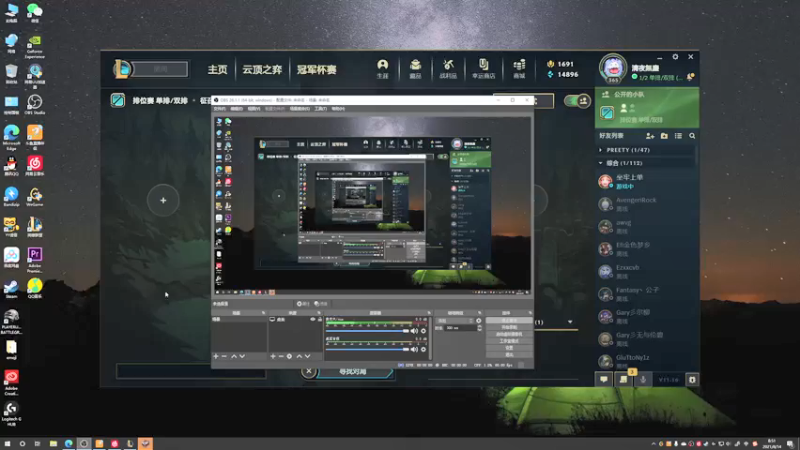Click bug report icon in friends panel footer
This screenshot has width=800, height=450.
click(x=692, y=379)
